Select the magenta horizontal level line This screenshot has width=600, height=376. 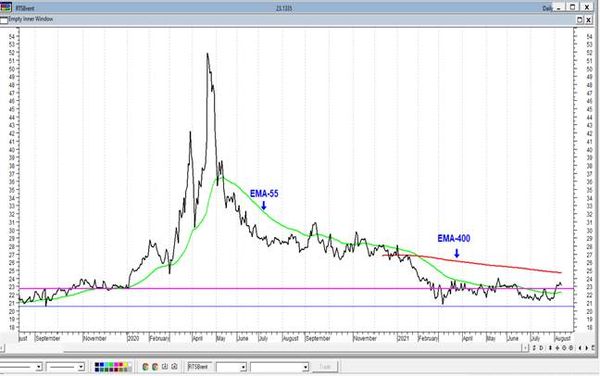point(297,288)
